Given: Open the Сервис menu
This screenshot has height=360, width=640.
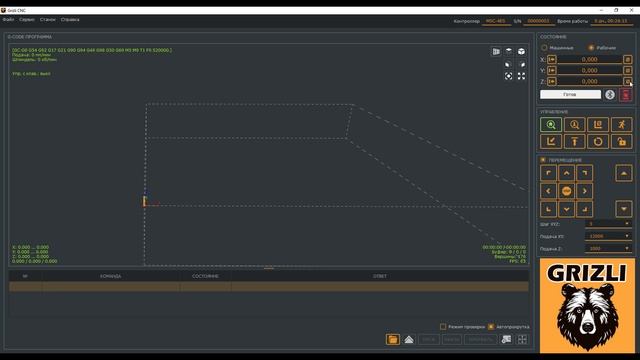Looking at the screenshot, I should [27, 20].
